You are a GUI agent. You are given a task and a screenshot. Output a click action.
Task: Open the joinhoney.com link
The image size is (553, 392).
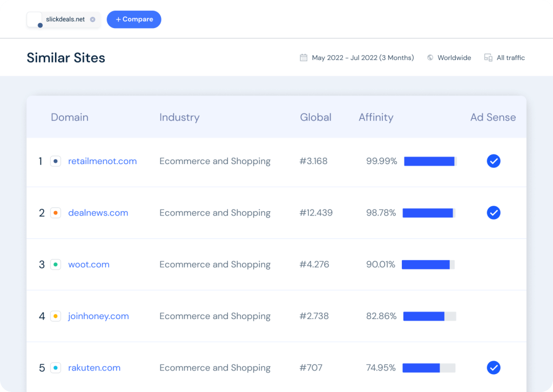point(98,316)
